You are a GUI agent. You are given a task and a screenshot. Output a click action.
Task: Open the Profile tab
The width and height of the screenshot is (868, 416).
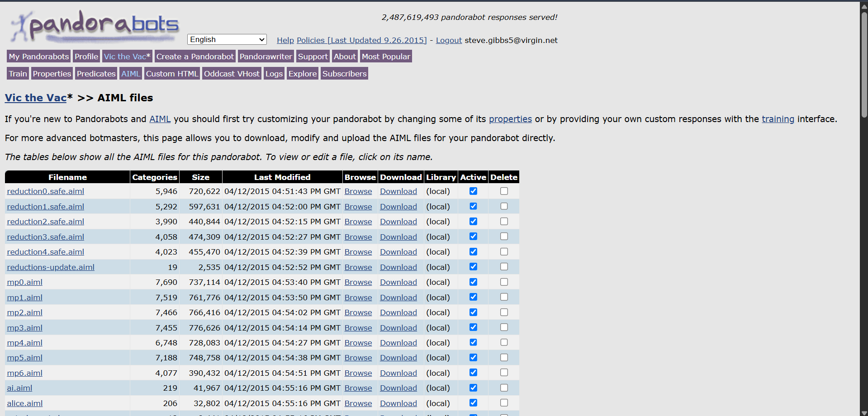(86, 57)
